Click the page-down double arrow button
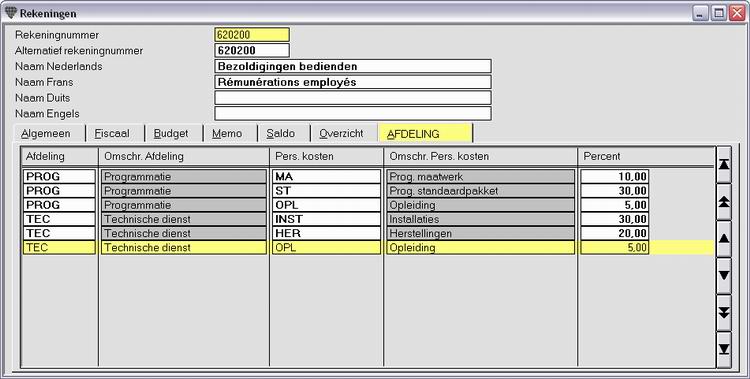The width and height of the screenshot is (750, 379). (724, 312)
